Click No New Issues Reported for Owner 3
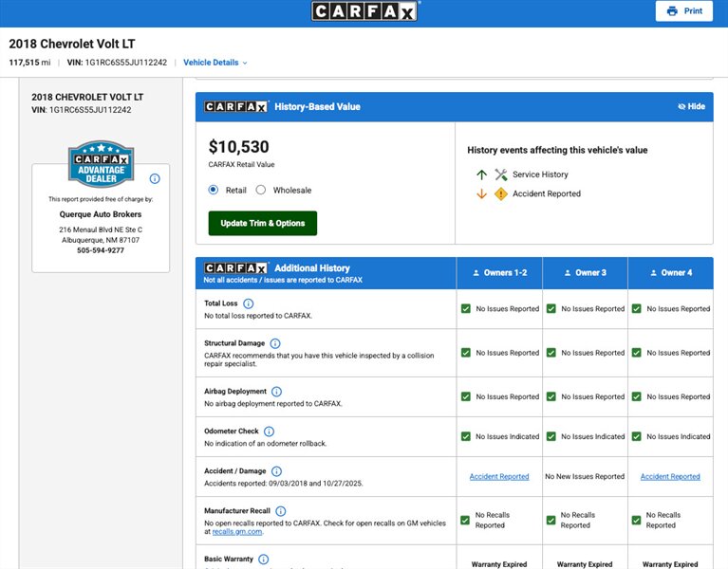 585,477
